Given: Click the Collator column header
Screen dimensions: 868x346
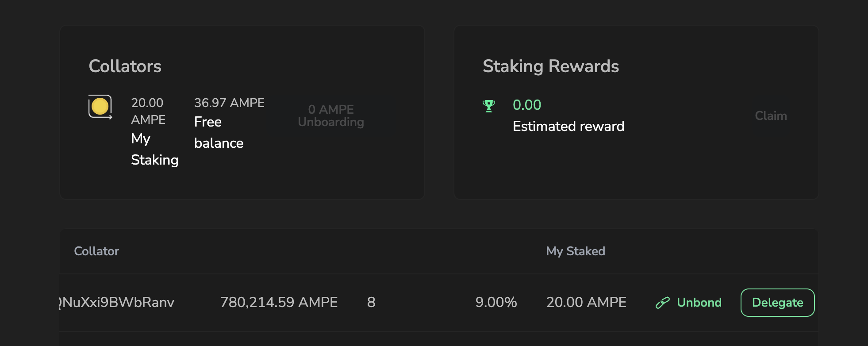Looking at the screenshot, I should coord(96,251).
